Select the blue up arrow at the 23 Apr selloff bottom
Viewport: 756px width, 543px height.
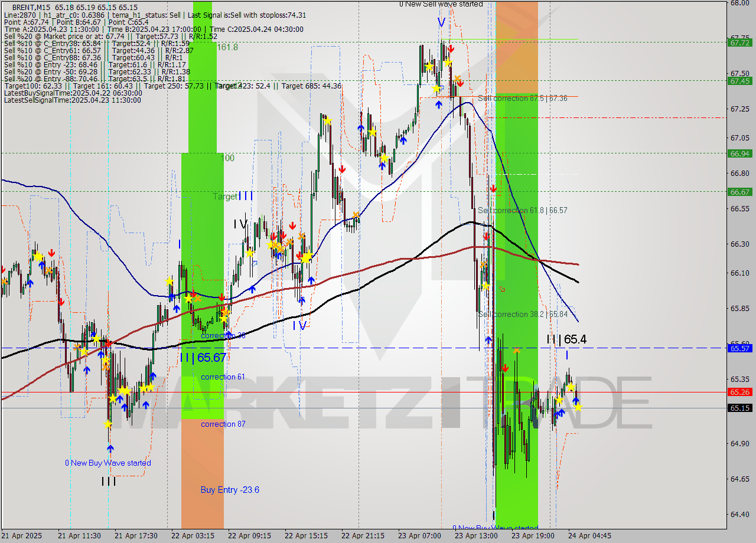pyautogui.click(x=488, y=340)
